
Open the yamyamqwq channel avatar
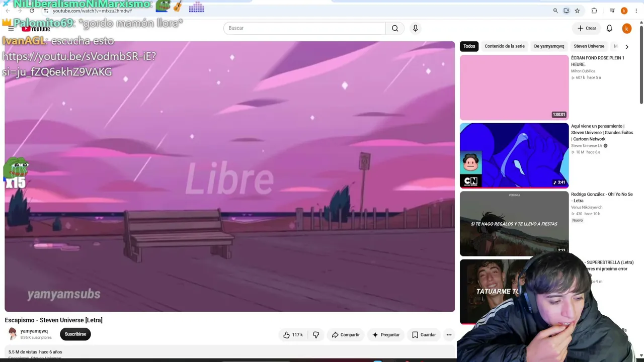coord(12,334)
